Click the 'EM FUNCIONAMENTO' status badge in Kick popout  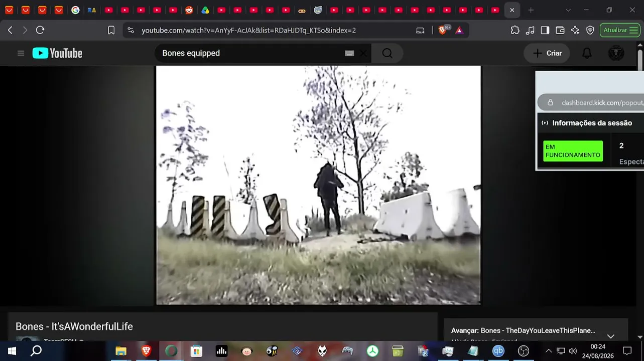573,151
